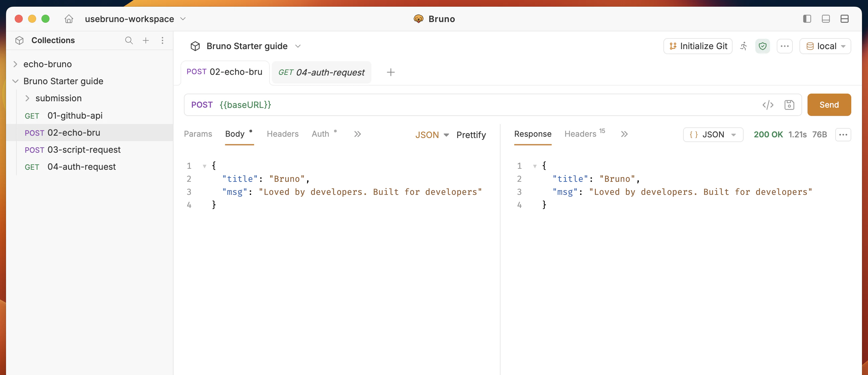The image size is (868, 375).
Task: Open the body JSON type dropdown
Action: click(x=432, y=135)
